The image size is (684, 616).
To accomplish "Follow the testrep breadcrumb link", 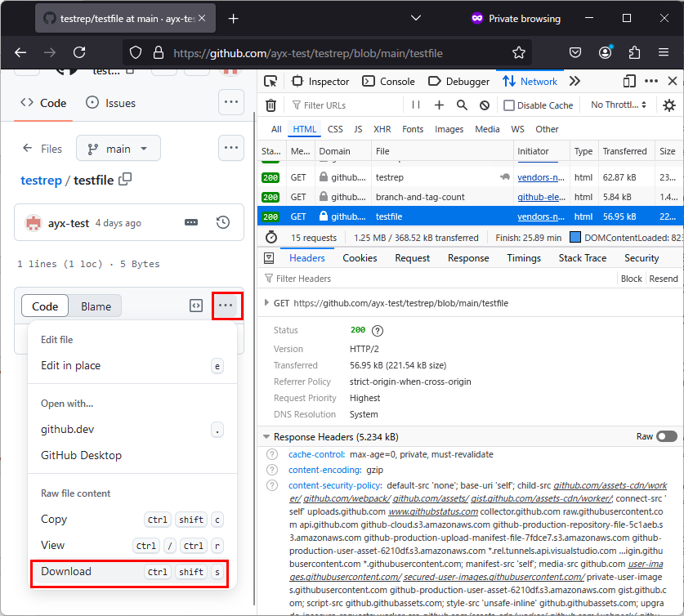I will [42, 180].
